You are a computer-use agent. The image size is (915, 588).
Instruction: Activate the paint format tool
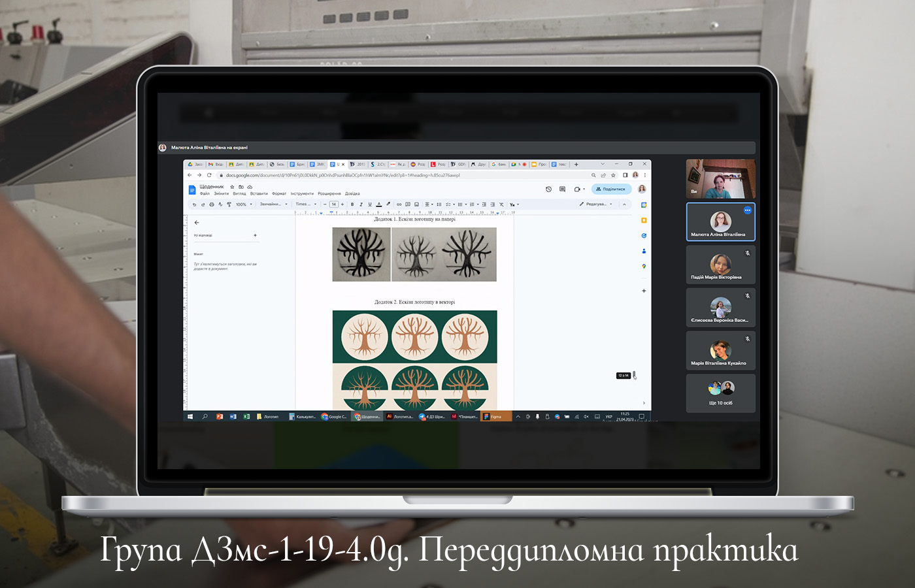pyautogui.click(x=229, y=204)
